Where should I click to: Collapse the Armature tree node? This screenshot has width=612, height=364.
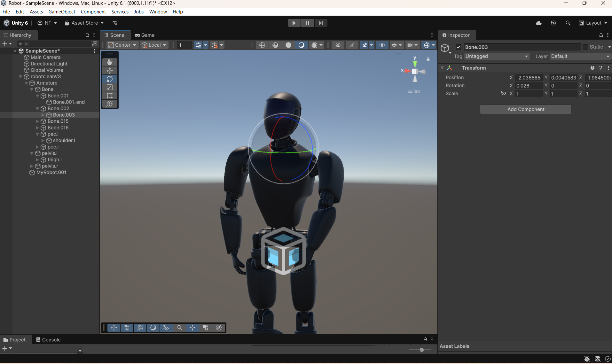[26, 83]
